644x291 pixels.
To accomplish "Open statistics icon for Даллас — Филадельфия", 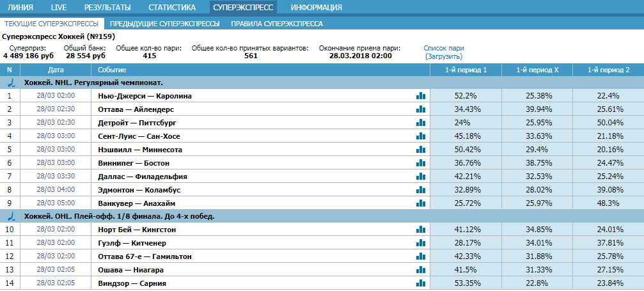I will tap(421, 177).
